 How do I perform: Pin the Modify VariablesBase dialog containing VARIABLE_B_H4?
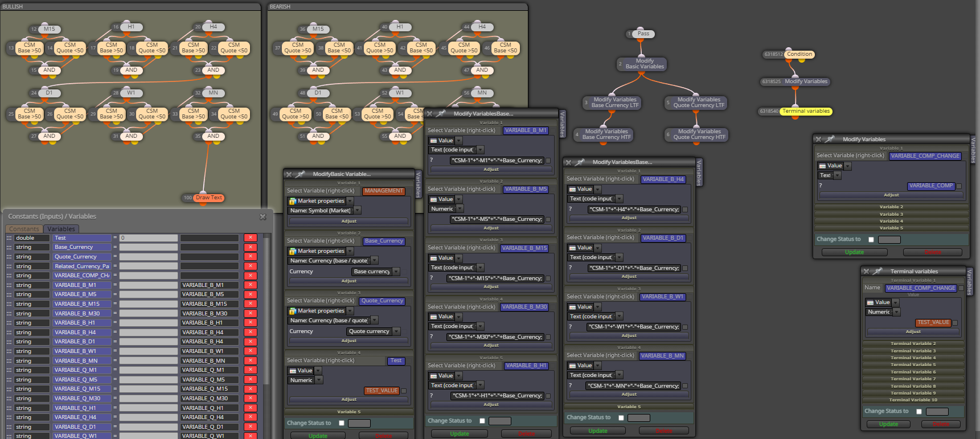(x=580, y=162)
